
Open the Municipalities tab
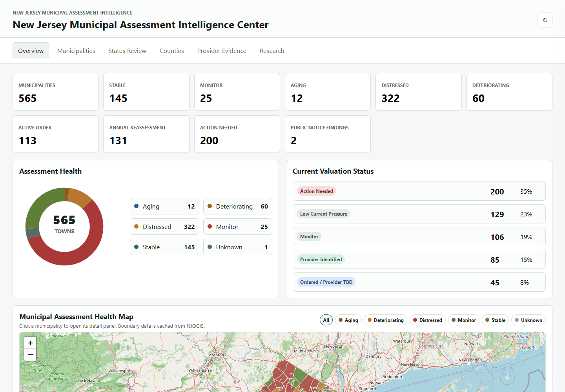click(x=76, y=51)
